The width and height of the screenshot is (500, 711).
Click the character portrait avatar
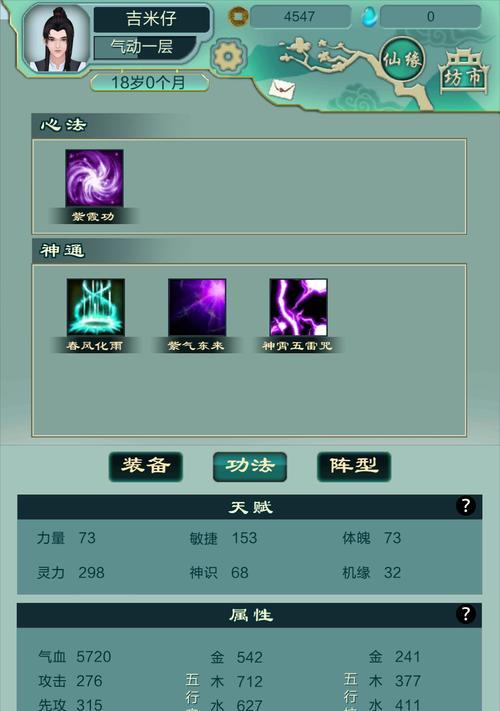(57, 39)
